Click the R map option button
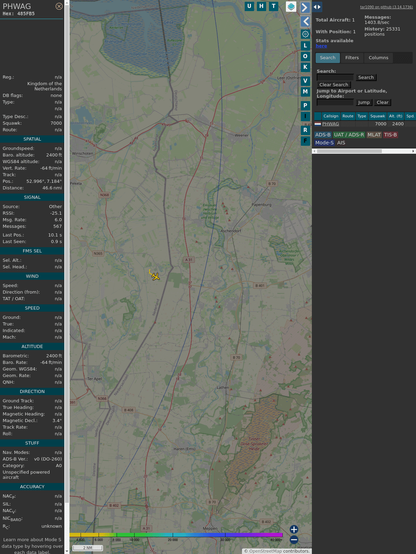 [305, 130]
